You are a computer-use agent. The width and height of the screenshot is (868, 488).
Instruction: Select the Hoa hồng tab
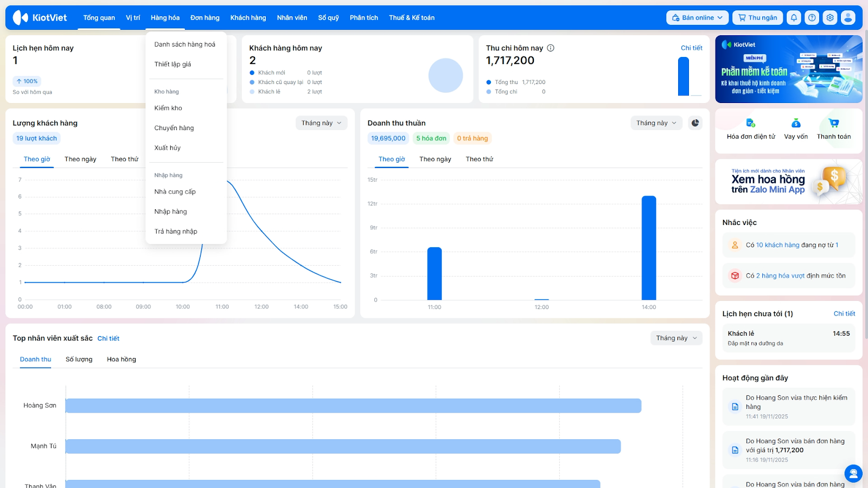tap(122, 359)
